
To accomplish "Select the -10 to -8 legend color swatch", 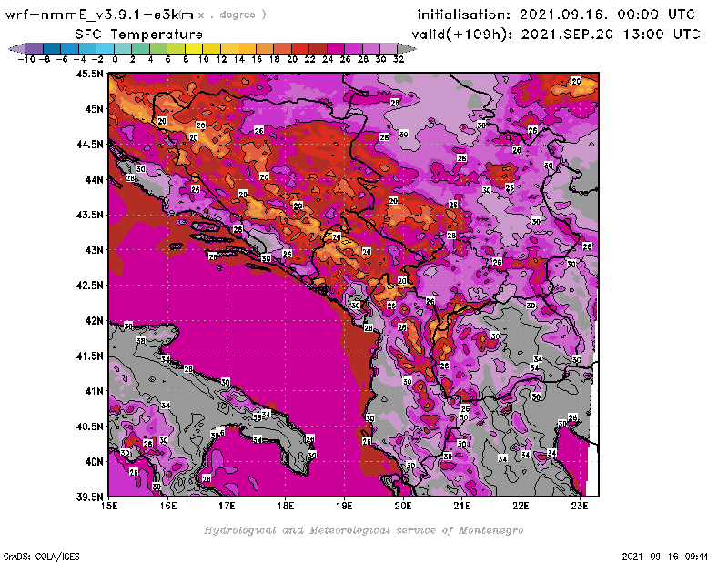I will [x=34, y=48].
